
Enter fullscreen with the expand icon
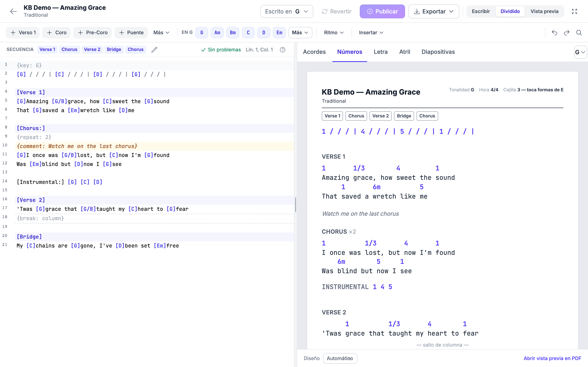574,11
